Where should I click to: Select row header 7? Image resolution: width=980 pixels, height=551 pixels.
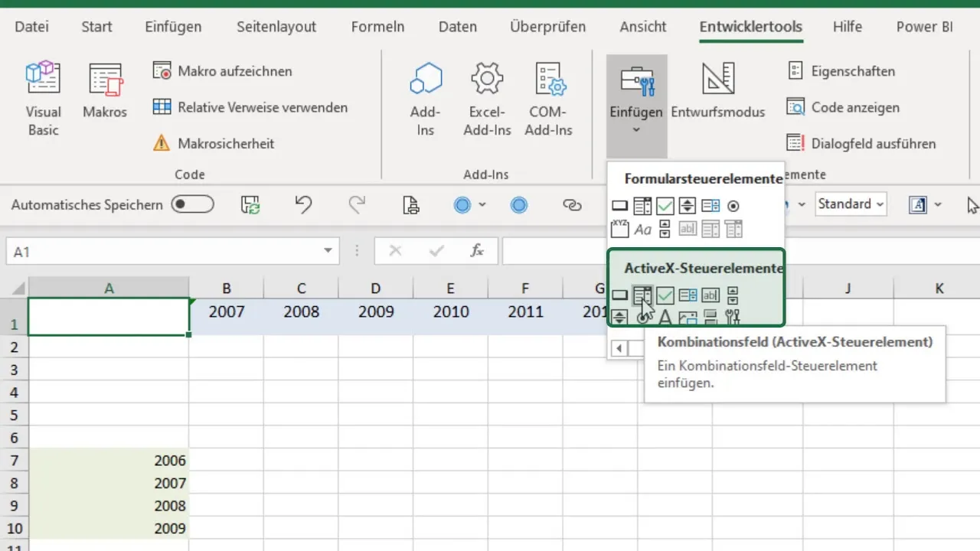coord(14,461)
